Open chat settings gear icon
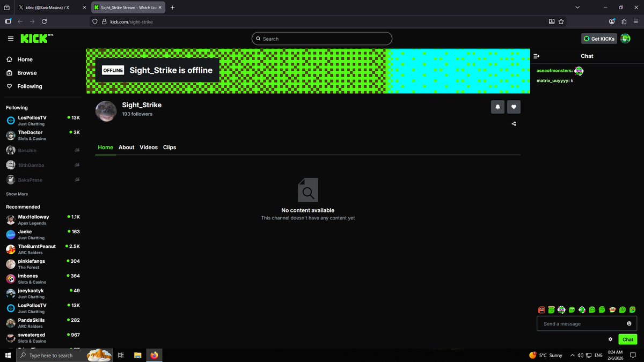 point(610,339)
